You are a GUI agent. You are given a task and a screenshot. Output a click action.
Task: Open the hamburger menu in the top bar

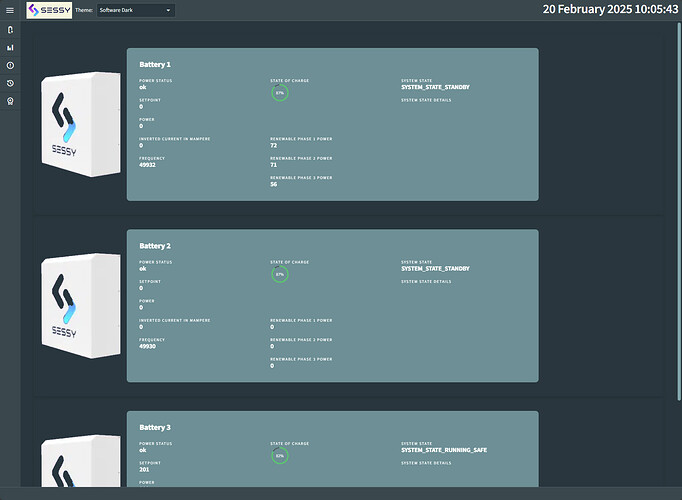tap(10, 10)
